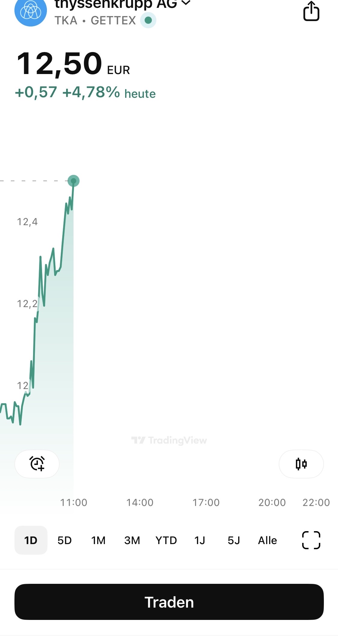Select the 1J time range
This screenshot has height=644, width=338.
tap(200, 540)
